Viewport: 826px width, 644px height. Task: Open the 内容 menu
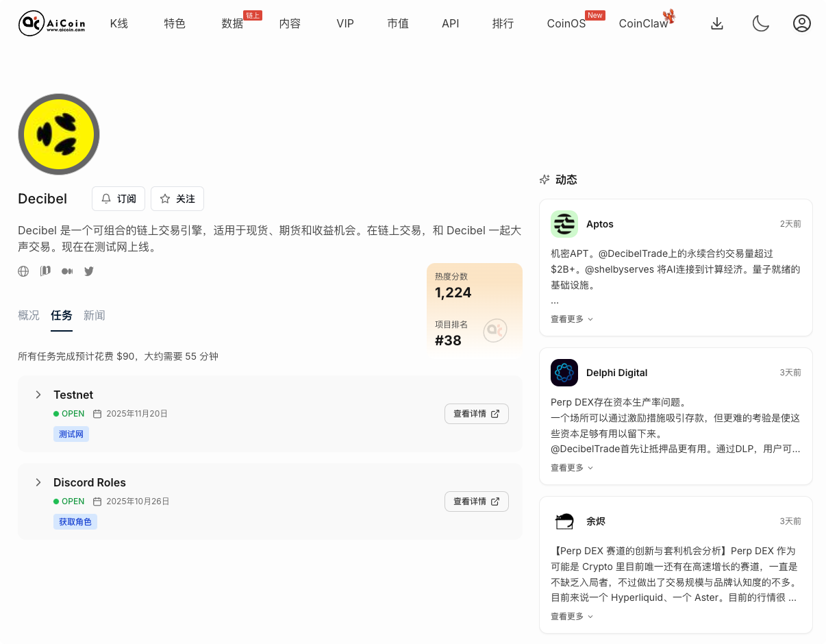290,23
